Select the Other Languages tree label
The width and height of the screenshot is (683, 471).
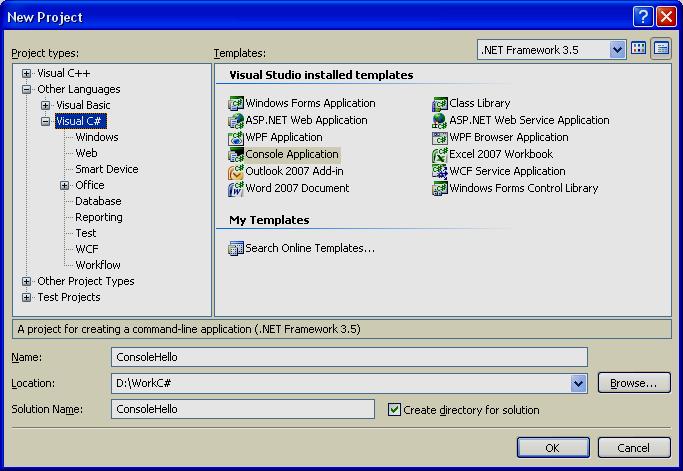(x=79, y=89)
